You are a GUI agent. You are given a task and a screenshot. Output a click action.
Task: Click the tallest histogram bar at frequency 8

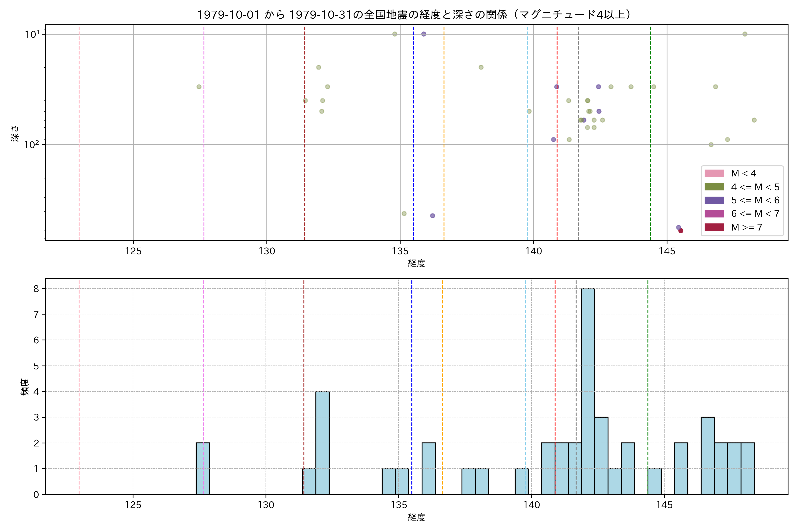pyautogui.click(x=588, y=390)
